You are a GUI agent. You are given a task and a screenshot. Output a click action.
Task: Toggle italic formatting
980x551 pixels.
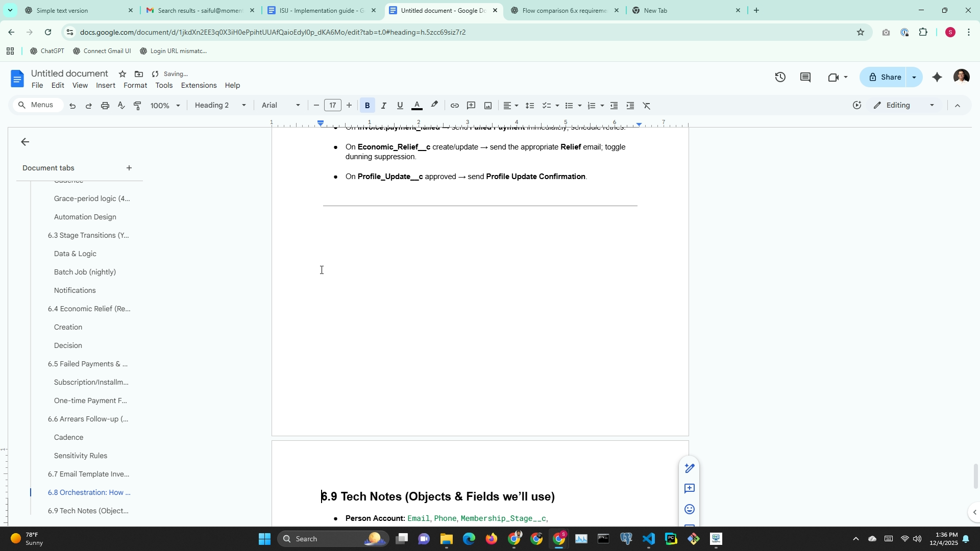tap(383, 106)
